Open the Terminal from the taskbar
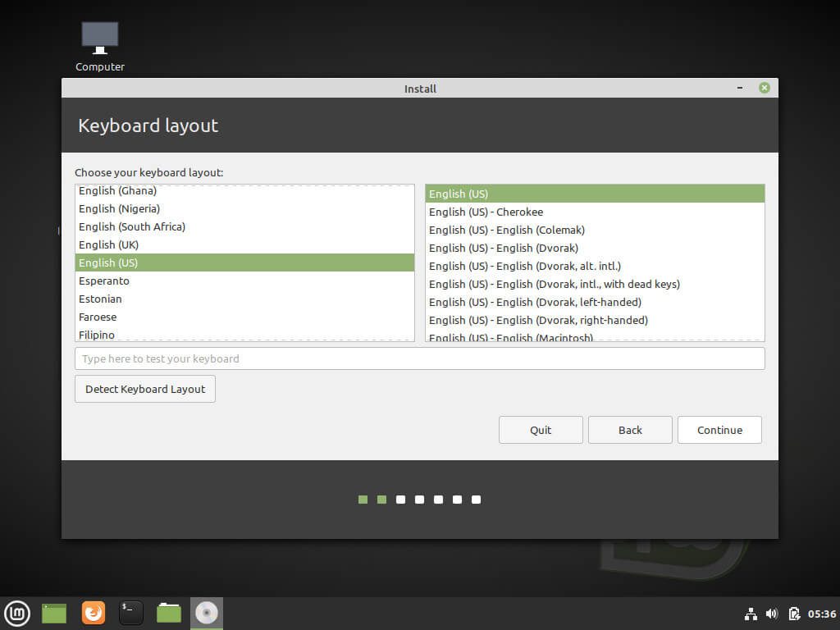Screen dimensions: 840x630 131,613
